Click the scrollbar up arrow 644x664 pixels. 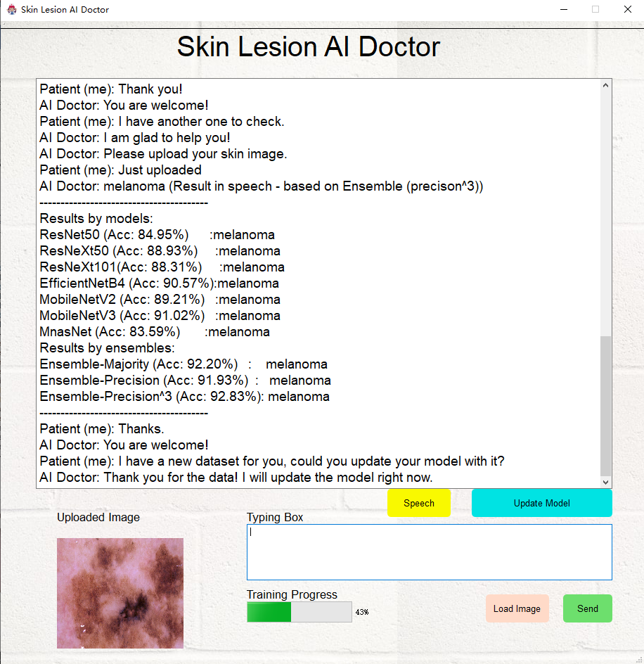pyautogui.click(x=605, y=84)
